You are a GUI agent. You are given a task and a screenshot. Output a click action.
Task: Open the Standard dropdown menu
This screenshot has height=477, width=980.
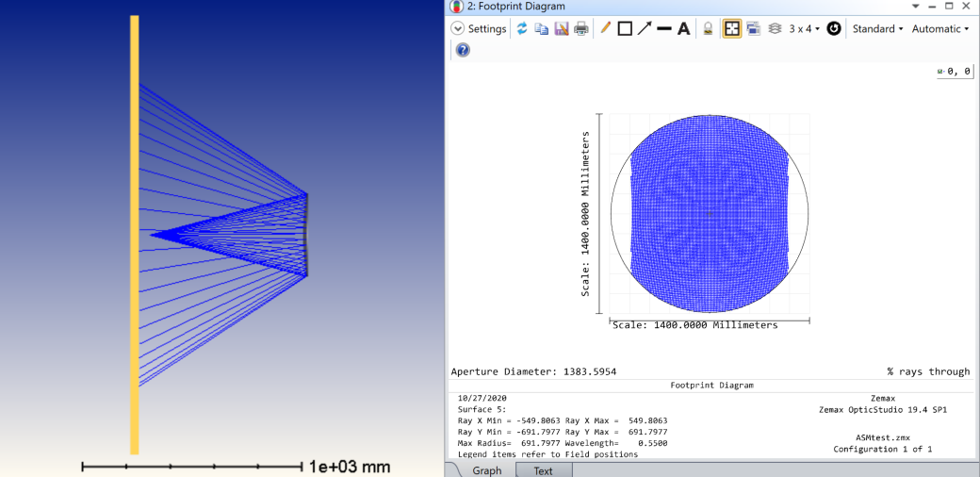coord(877,29)
